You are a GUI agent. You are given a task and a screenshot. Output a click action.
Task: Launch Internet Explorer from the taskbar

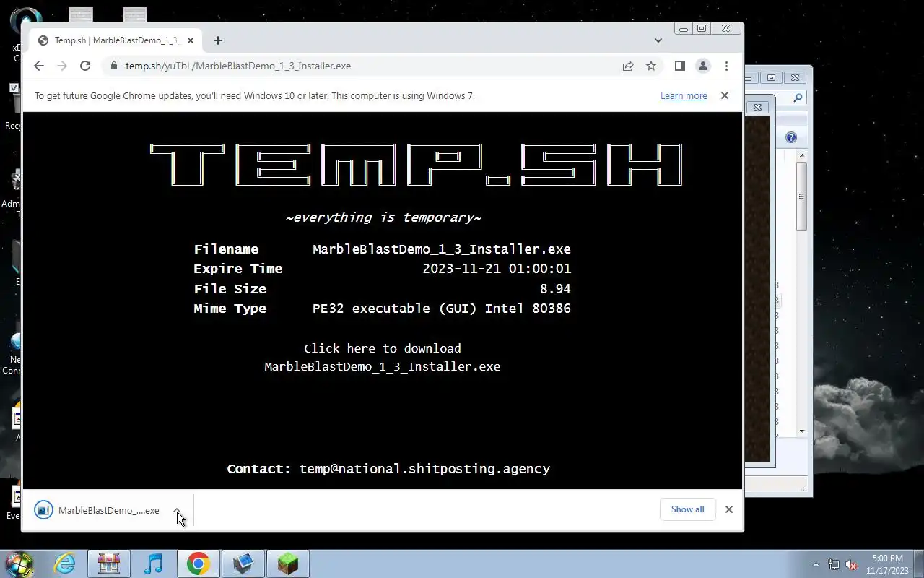(x=65, y=564)
